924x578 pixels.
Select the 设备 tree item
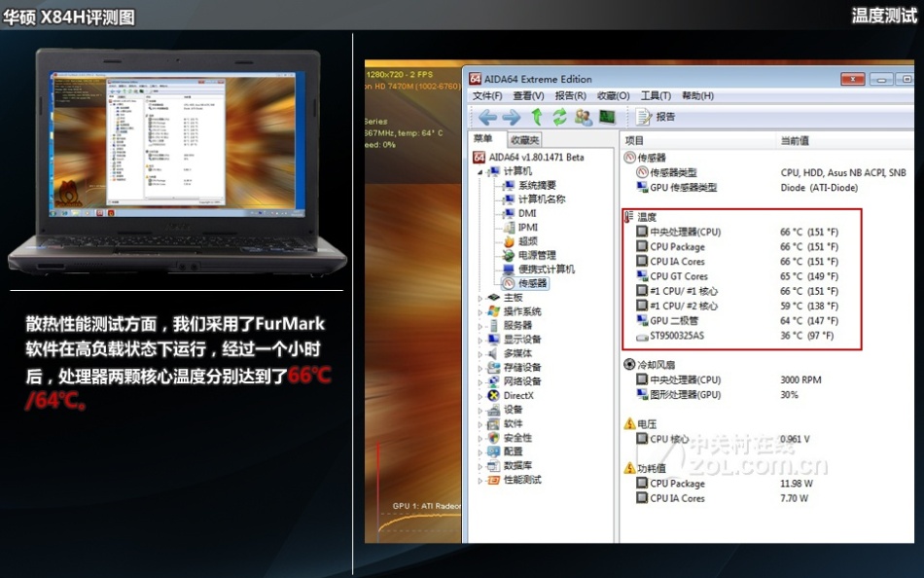click(x=506, y=410)
